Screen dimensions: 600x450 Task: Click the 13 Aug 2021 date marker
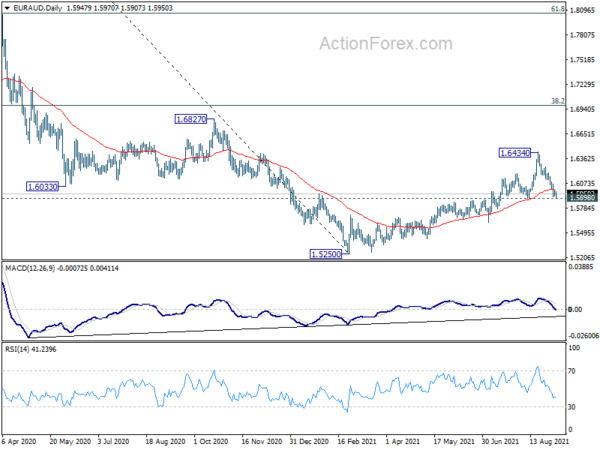coord(549,441)
